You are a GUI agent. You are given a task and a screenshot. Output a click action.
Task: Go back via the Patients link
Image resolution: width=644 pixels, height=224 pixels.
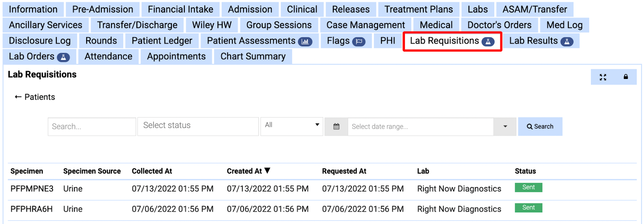tap(35, 97)
